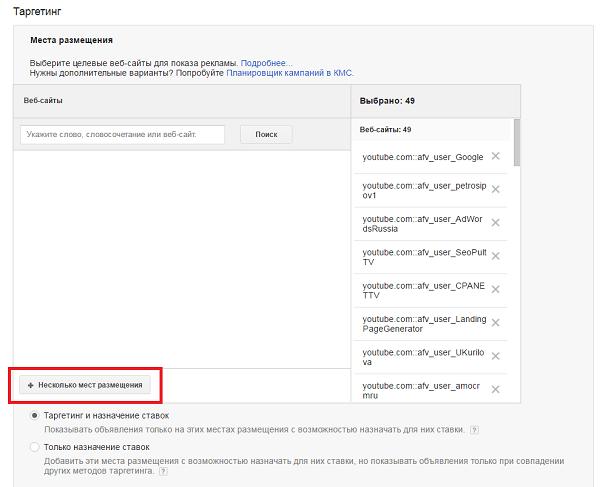This screenshot has width=600, height=487.
Task: Select youtube.com::afv_user_petrosipov1 entry text
Action: [424, 191]
